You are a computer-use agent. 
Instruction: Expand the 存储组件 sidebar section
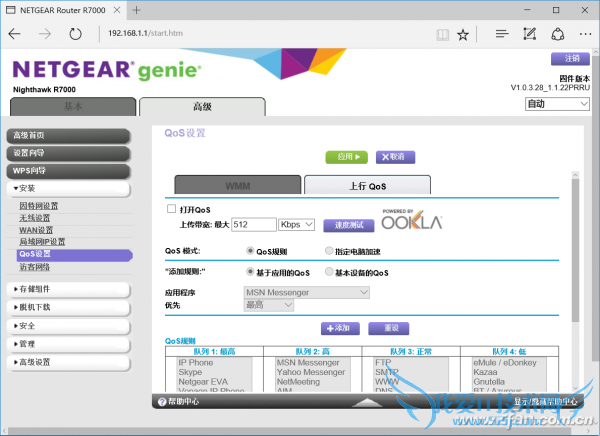click(69, 289)
